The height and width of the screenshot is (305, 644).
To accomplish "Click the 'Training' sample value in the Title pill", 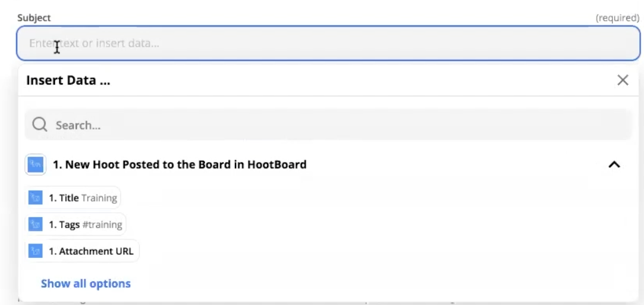I will 99,198.
